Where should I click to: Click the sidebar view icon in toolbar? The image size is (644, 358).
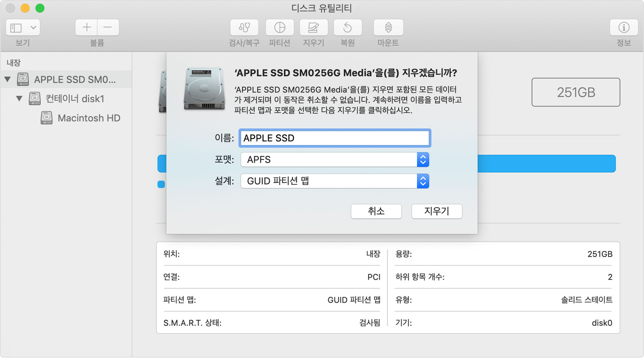pos(16,28)
